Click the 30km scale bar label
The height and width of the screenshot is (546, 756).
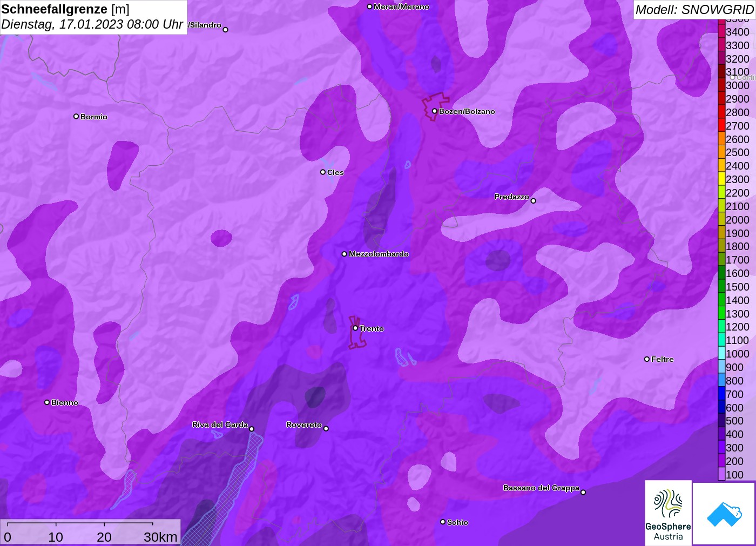pyautogui.click(x=160, y=537)
